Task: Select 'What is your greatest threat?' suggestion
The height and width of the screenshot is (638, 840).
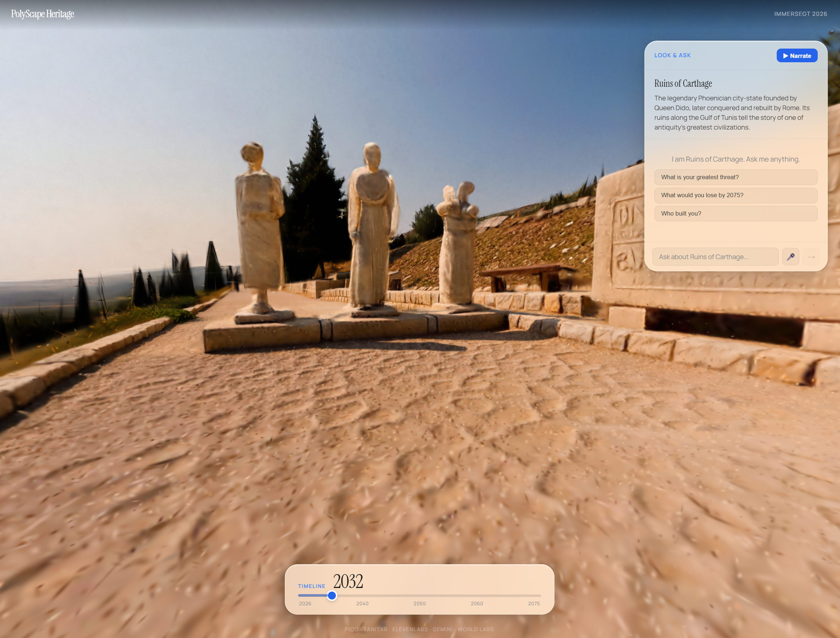Action: (x=735, y=177)
